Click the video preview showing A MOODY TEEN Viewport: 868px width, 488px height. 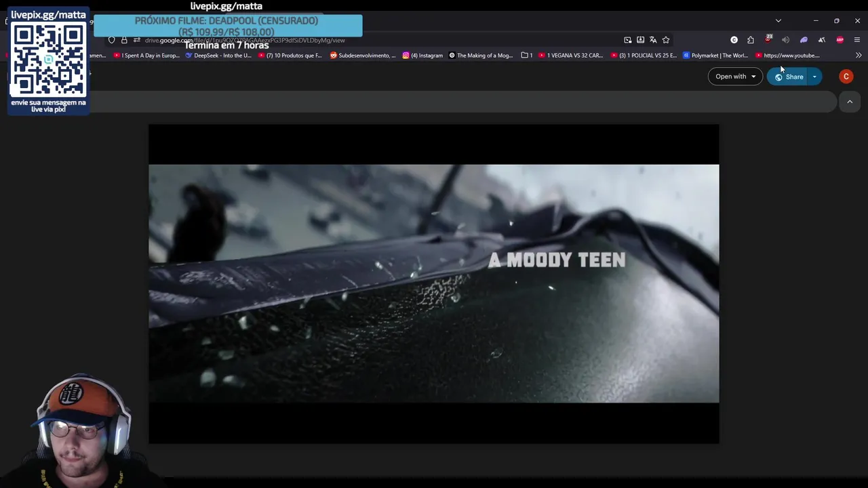point(434,283)
